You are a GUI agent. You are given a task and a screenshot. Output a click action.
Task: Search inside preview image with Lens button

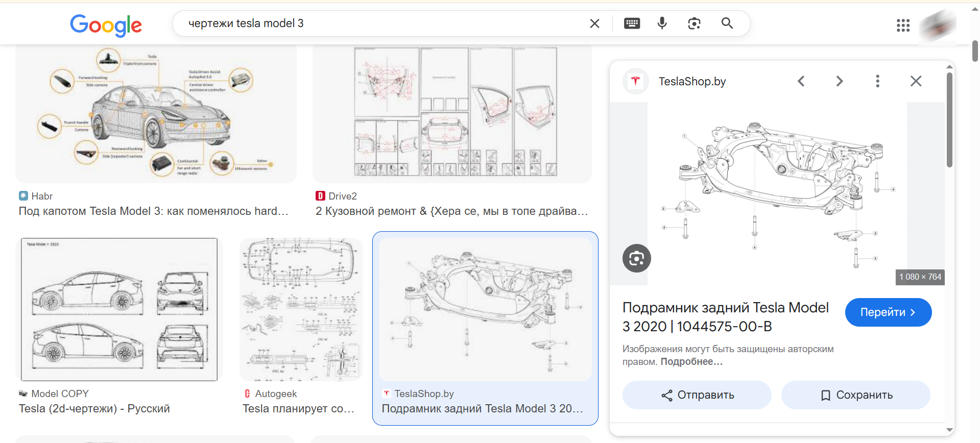pyautogui.click(x=636, y=258)
